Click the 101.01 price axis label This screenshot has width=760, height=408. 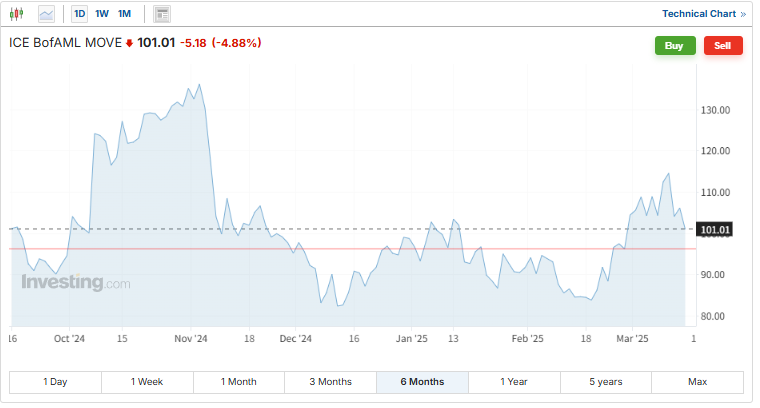[714, 230]
